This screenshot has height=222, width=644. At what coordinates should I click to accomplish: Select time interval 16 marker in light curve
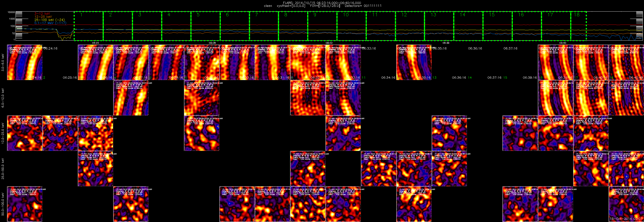(x=521, y=15)
